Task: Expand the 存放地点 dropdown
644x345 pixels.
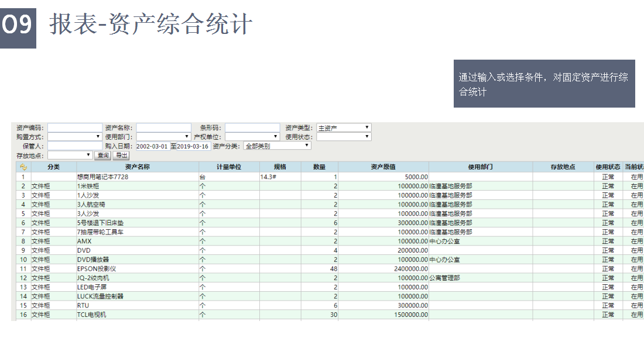Action: (70, 156)
